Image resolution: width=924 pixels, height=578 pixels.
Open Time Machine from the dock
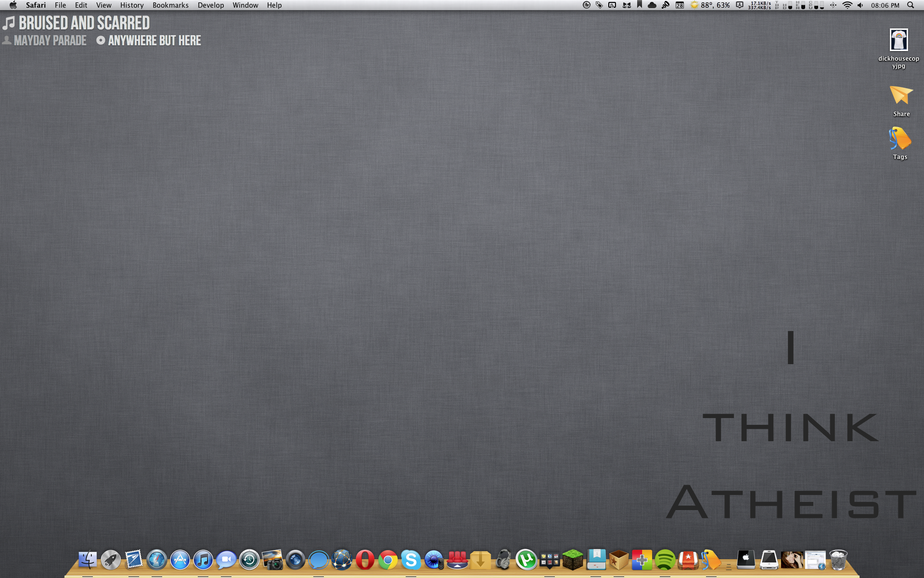(x=249, y=560)
